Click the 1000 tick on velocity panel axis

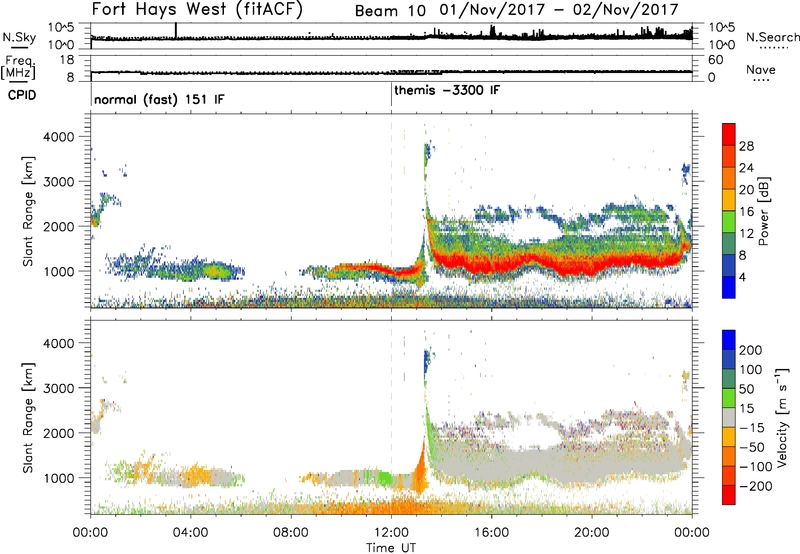click(x=58, y=478)
